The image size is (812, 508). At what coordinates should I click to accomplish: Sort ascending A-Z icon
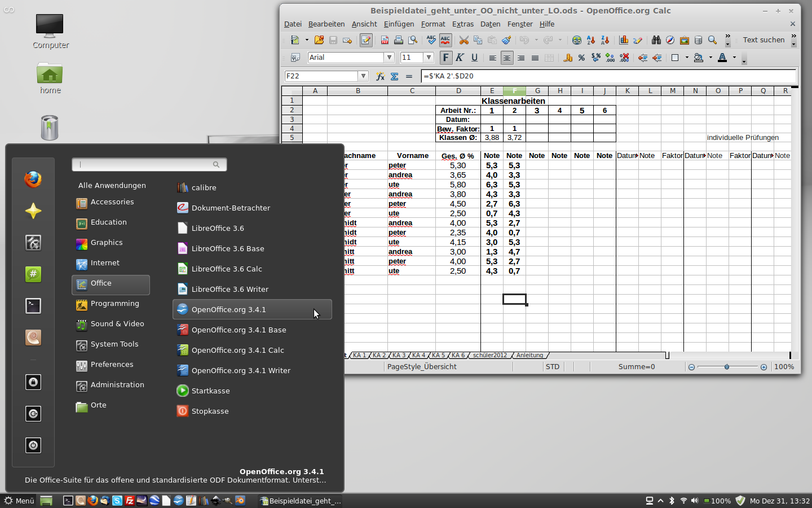591,40
